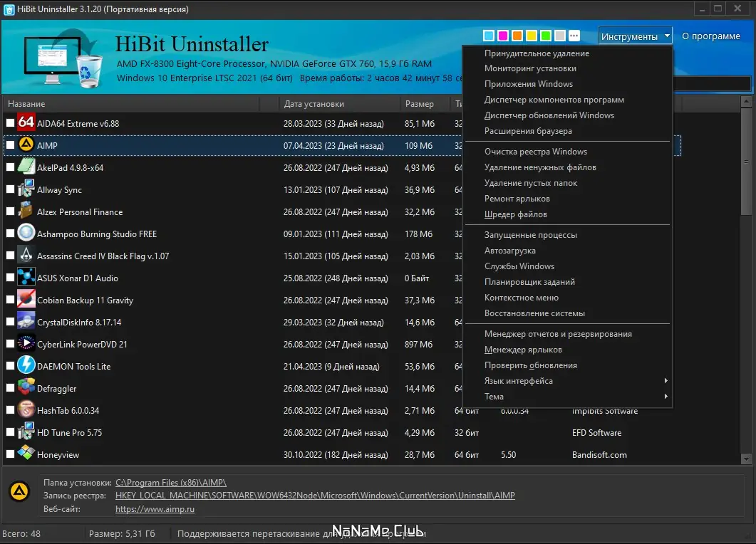The image size is (756, 544).
Task: Click the Ashampoo Burning Studio FREE icon
Action: click(x=26, y=233)
